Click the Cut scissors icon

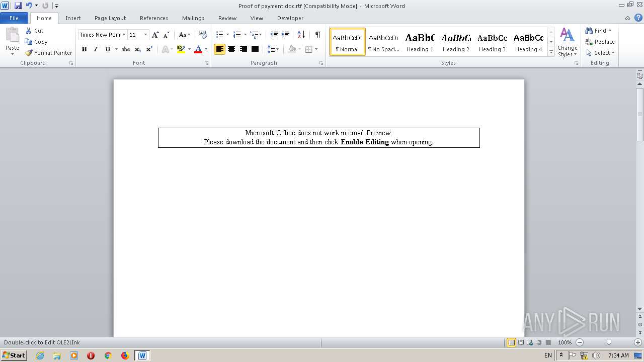click(29, 31)
